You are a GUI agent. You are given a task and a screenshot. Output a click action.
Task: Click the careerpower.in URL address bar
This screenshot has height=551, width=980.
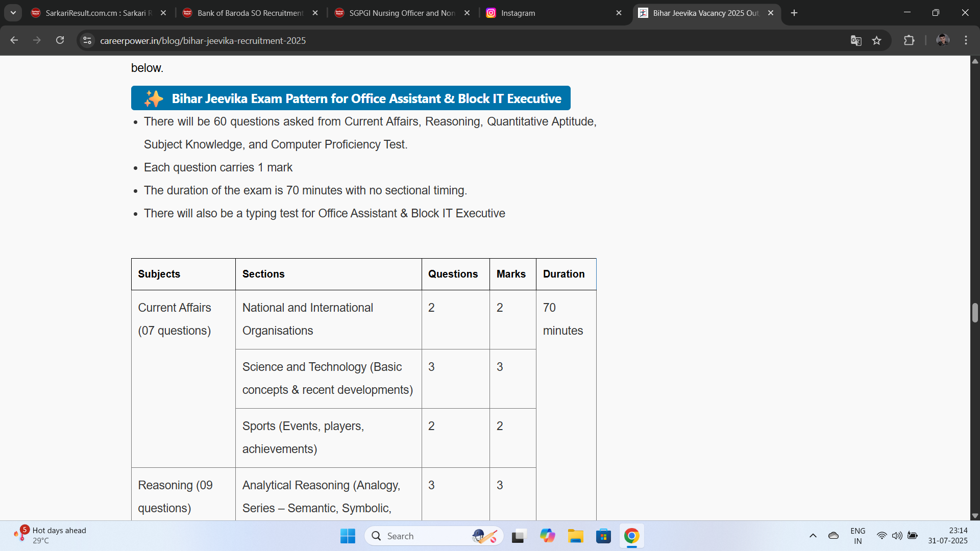click(x=459, y=40)
